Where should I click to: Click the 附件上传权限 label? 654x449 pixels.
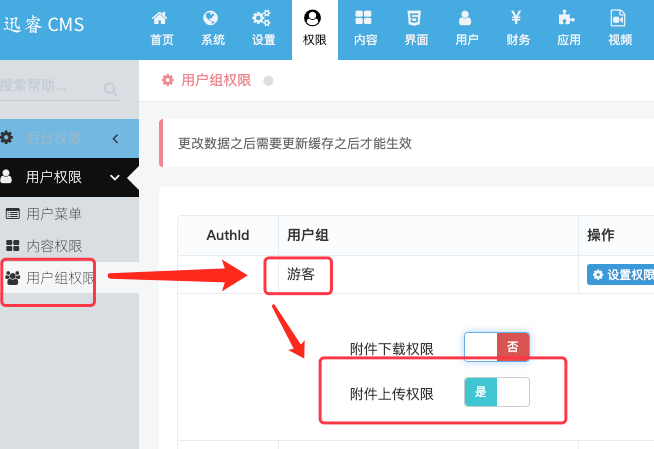(x=392, y=394)
